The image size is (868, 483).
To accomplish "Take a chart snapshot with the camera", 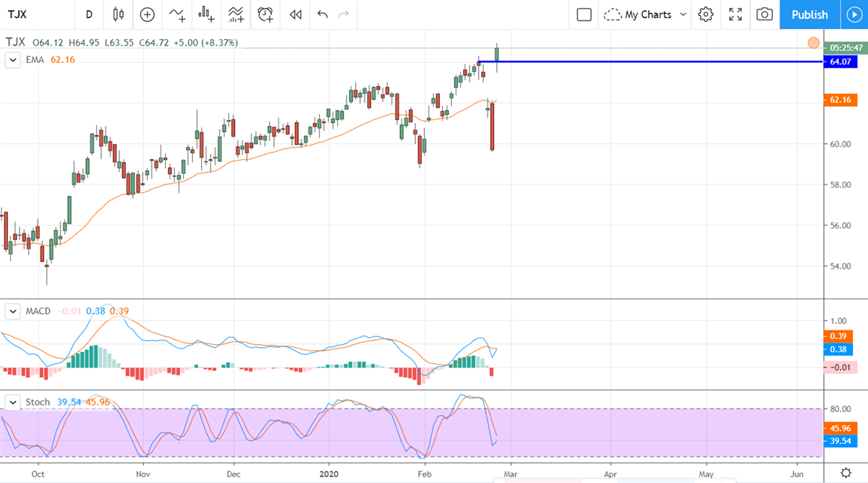I will point(765,14).
